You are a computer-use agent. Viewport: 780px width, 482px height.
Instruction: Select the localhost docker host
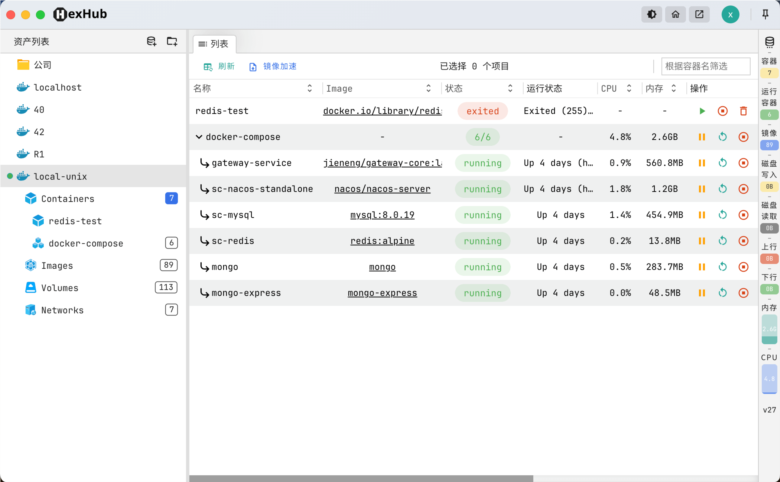click(x=94, y=87)
